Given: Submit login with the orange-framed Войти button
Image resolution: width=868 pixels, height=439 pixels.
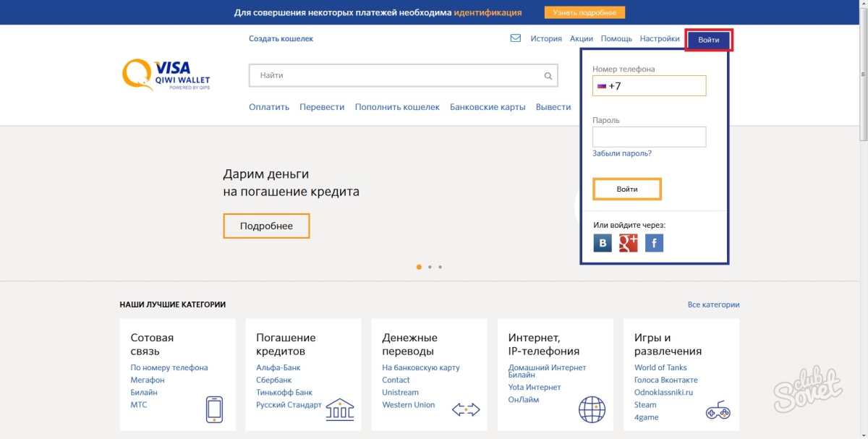Looking at the screenshot, I should 627,189.
